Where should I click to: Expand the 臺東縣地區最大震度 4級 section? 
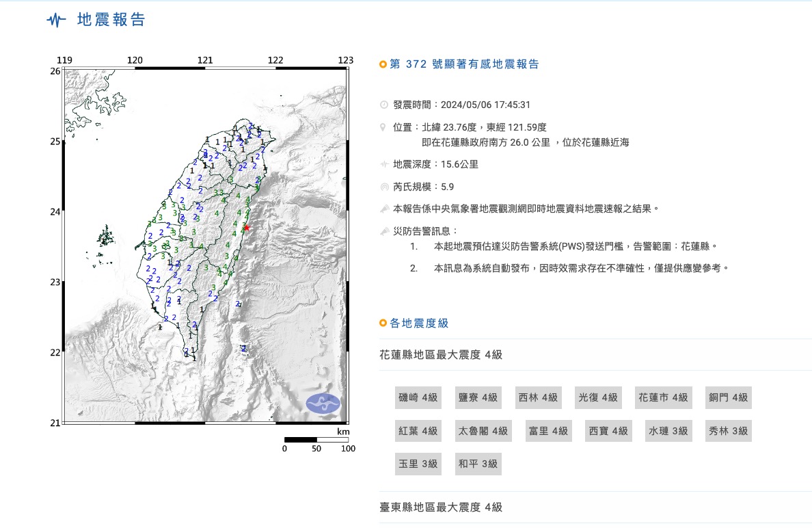click(441, 507)
